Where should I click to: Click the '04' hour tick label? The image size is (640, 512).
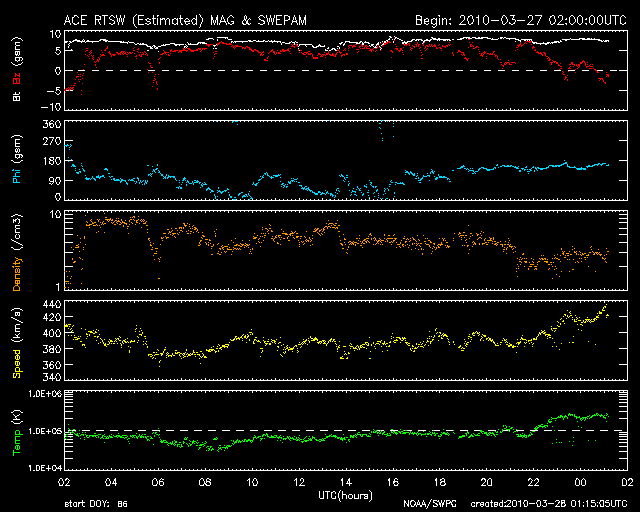point(111,482)
